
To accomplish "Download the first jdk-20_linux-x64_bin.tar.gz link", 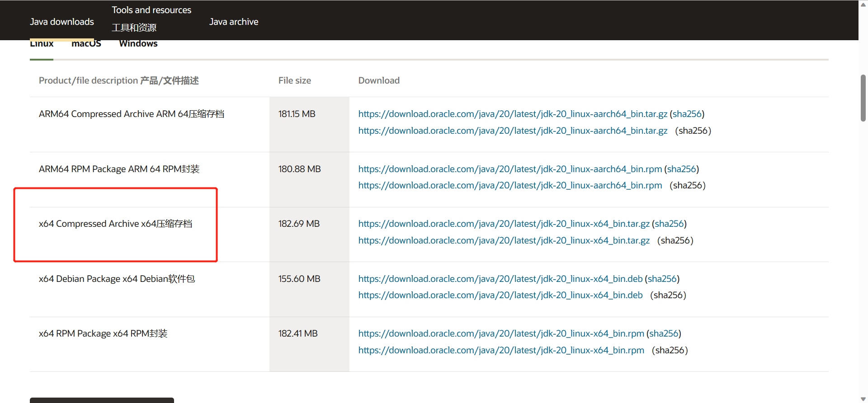I will pyautogui.click(x=504, y=224).
